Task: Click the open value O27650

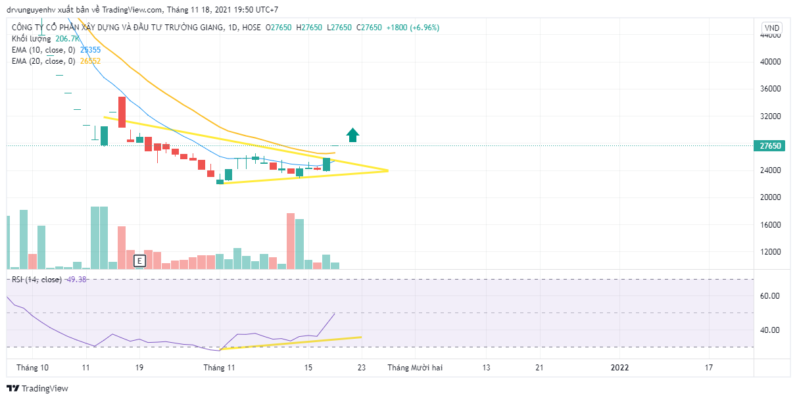Action: tap(281, 27)
